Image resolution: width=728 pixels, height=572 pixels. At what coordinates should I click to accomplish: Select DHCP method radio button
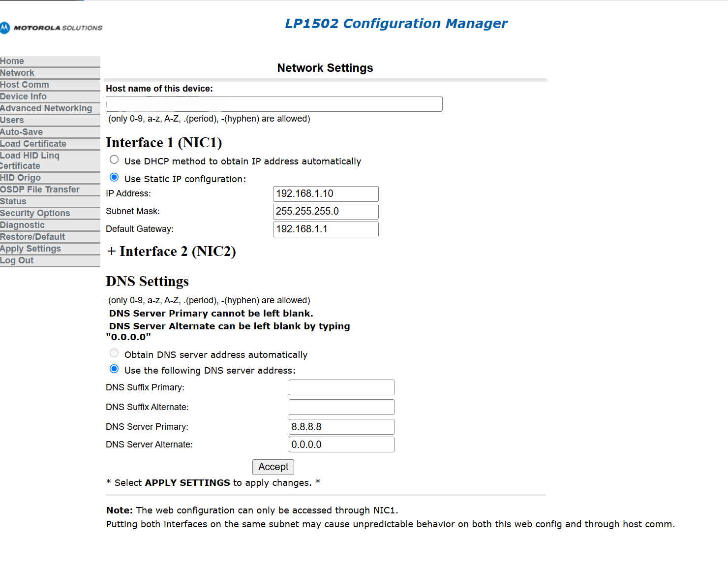click(x=114, y=160)
